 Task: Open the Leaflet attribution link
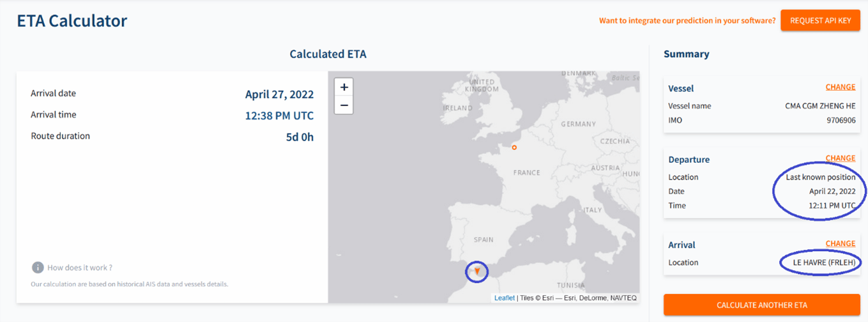tap(505, 298)
